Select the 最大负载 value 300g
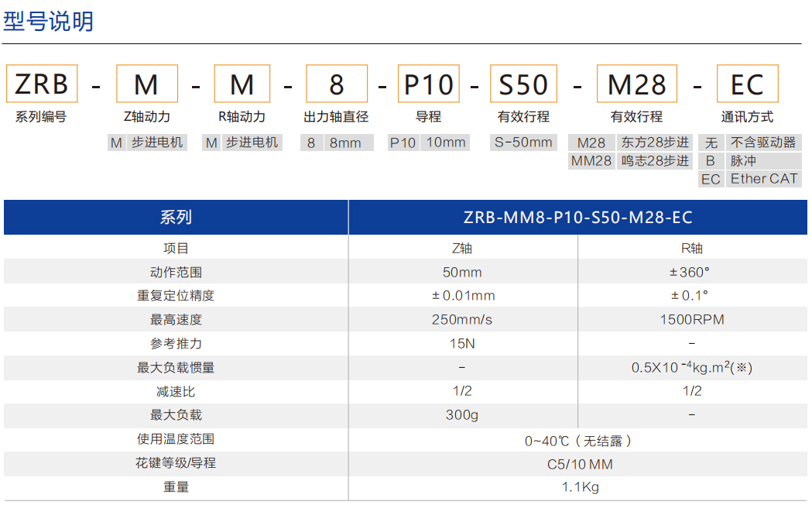This screenshot has height=505, width=812. [463, 415]
